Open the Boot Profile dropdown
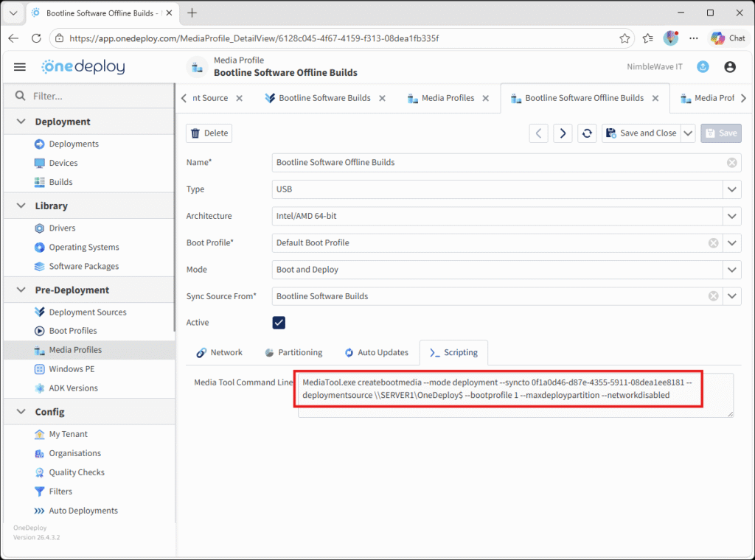Screen dimensions: 755x560 732,243
